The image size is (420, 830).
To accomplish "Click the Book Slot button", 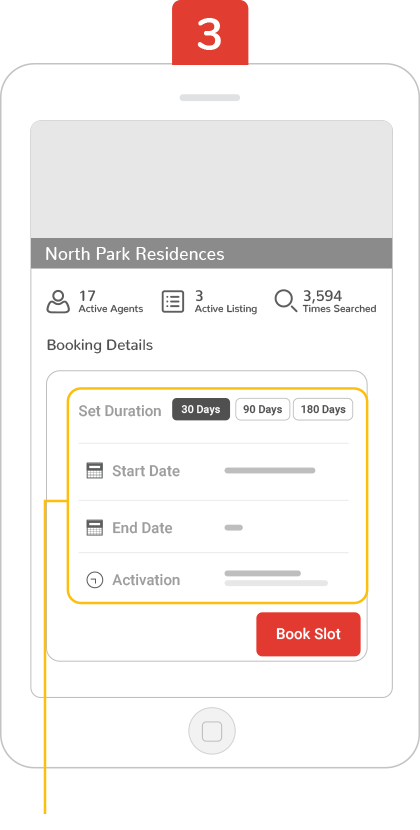I will (x=308, y=634).
